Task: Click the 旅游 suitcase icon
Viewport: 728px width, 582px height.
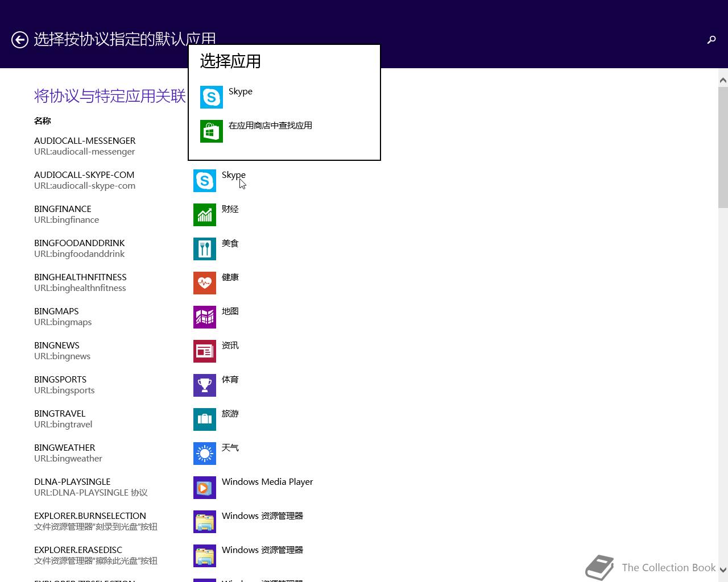Action: tap(205, 419)
